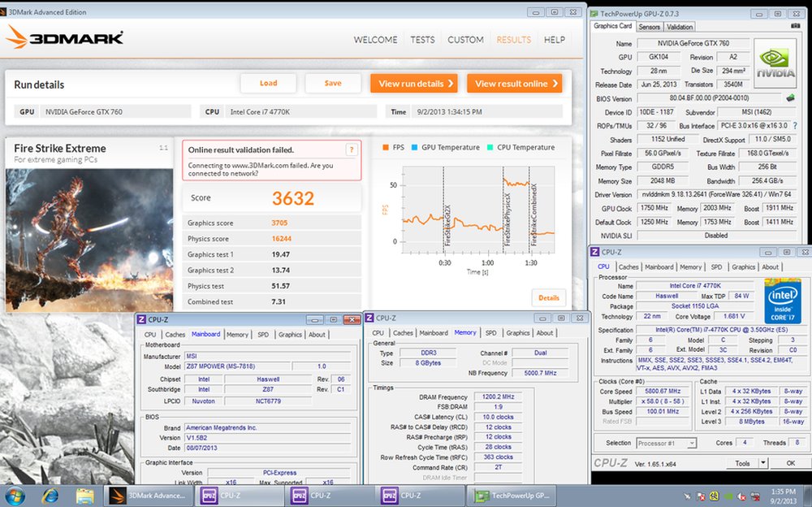Switch to the Sensors tab in GPU-Z

(x=650, y=27)
